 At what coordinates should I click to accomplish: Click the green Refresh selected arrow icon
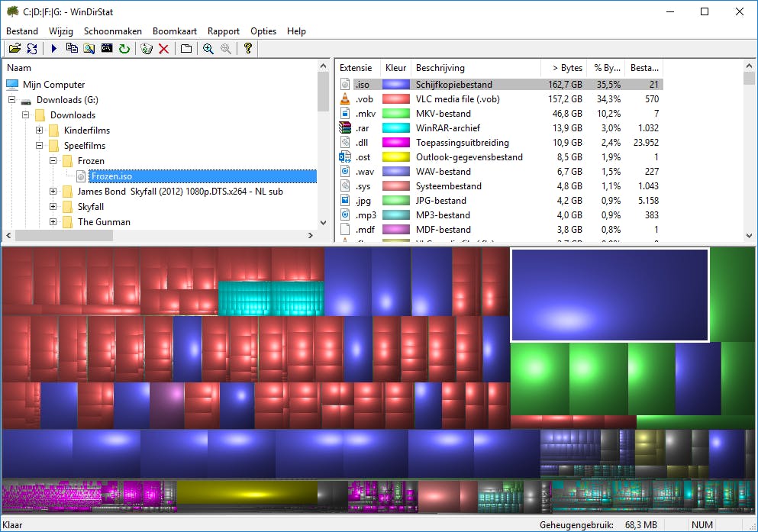pyautogui.click(x=124, y=48)
